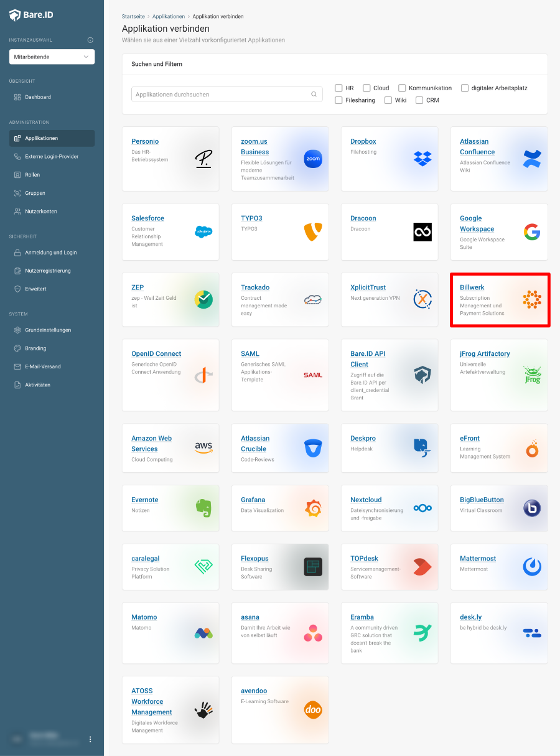Screen dimensions: 560x756
Task: Select the TOPdesk application card
Action: coord(390,567)
